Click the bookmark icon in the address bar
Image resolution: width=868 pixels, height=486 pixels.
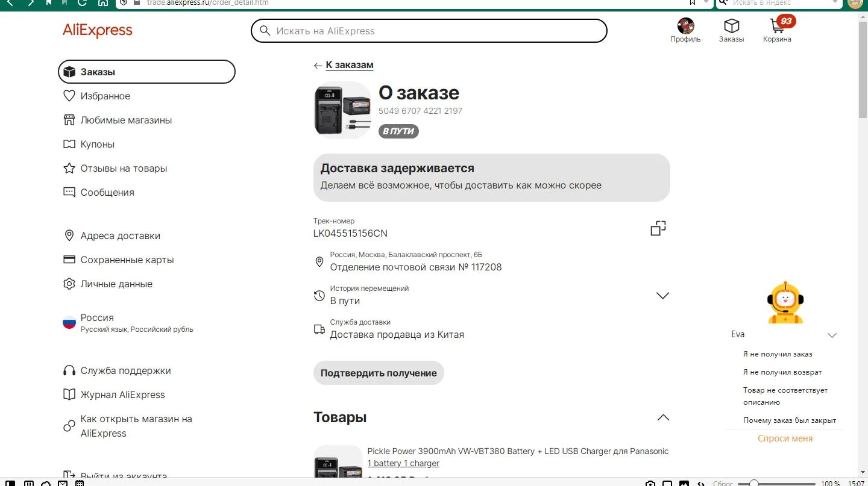[x=693, y=3]
